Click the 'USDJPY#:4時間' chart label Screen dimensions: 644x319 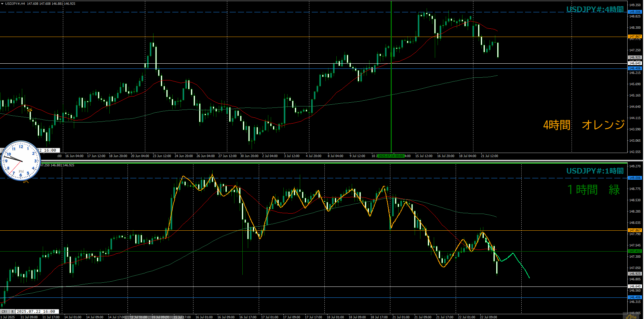595,10
